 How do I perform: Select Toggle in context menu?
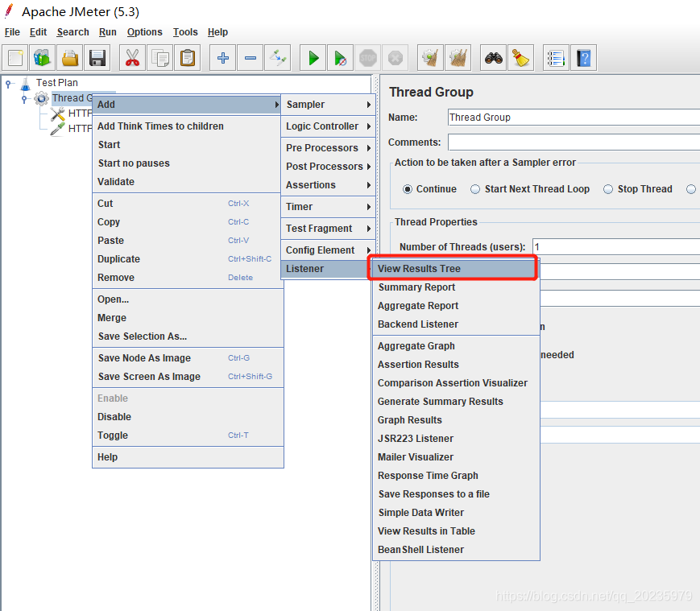tap(188, 436)
